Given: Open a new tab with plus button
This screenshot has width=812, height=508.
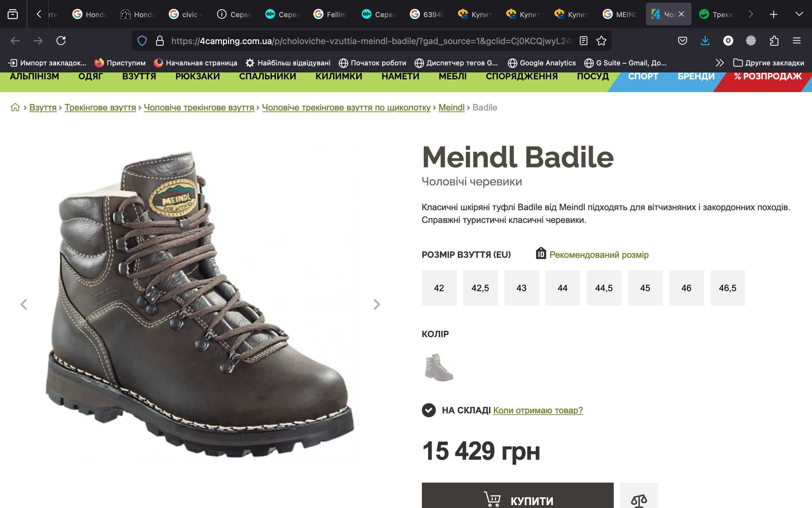Looking at the screenshot, I should [x=773, y=14].
